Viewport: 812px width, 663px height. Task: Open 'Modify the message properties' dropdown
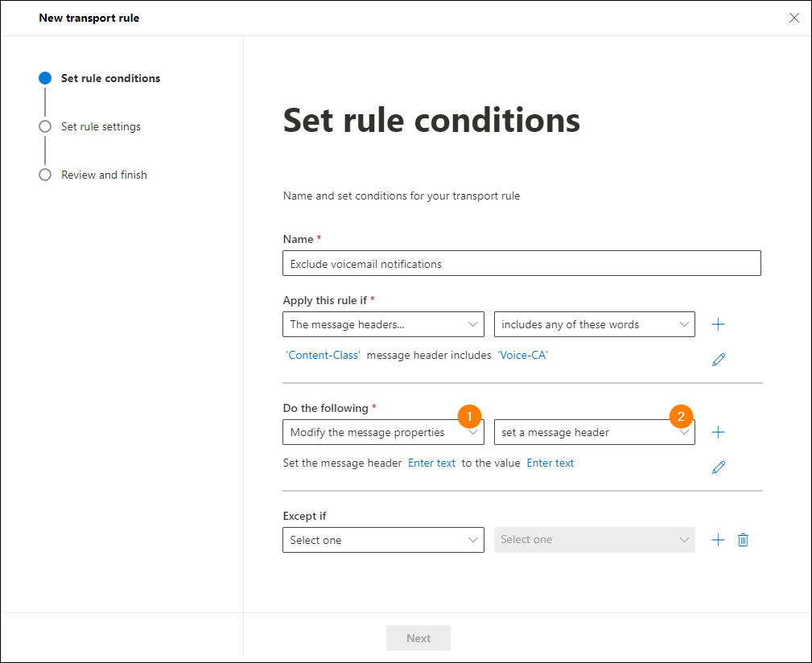tap(383, 432)
